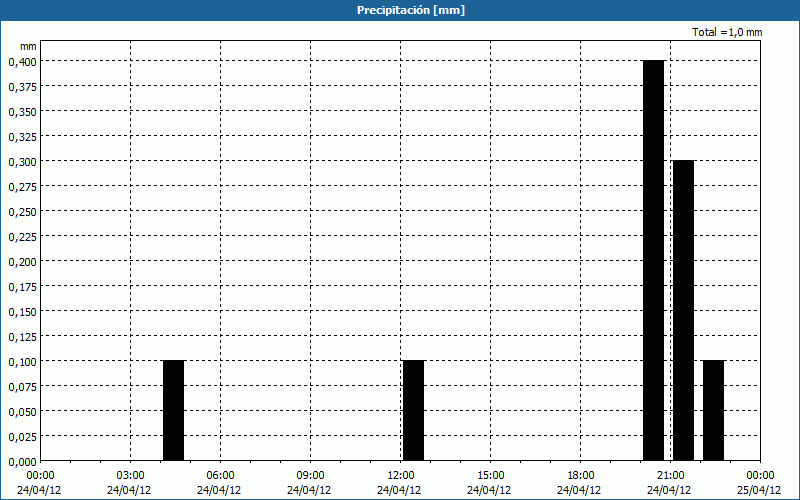Click the 0,050 y-axis value
The height and width of the screenshot is (500, 800).
point(22,411)
